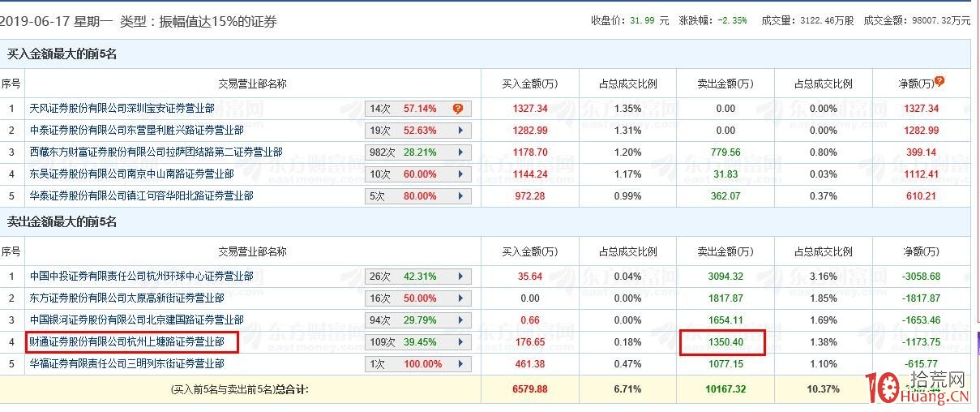The image size is (980, 412).
Task: Click the orange help icon in 天风证券 row
Action: pyautogui.click(x=458, y=109)
